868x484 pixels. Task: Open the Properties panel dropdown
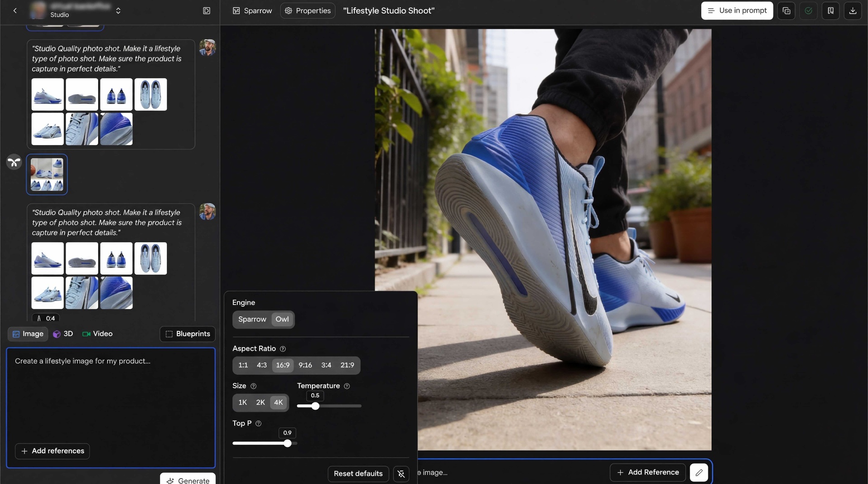pyautogui.click(x=308, y=10)
